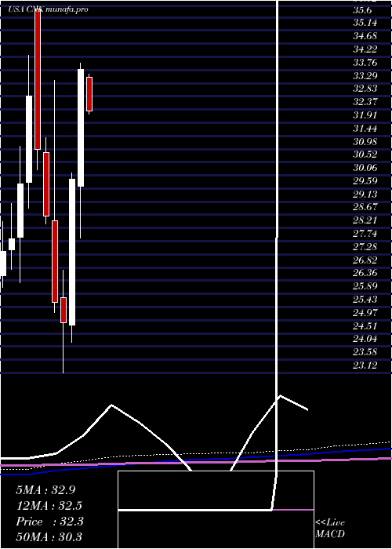
Task: Click the 32.83 price axis label
Action: click(x=365, y=89)
